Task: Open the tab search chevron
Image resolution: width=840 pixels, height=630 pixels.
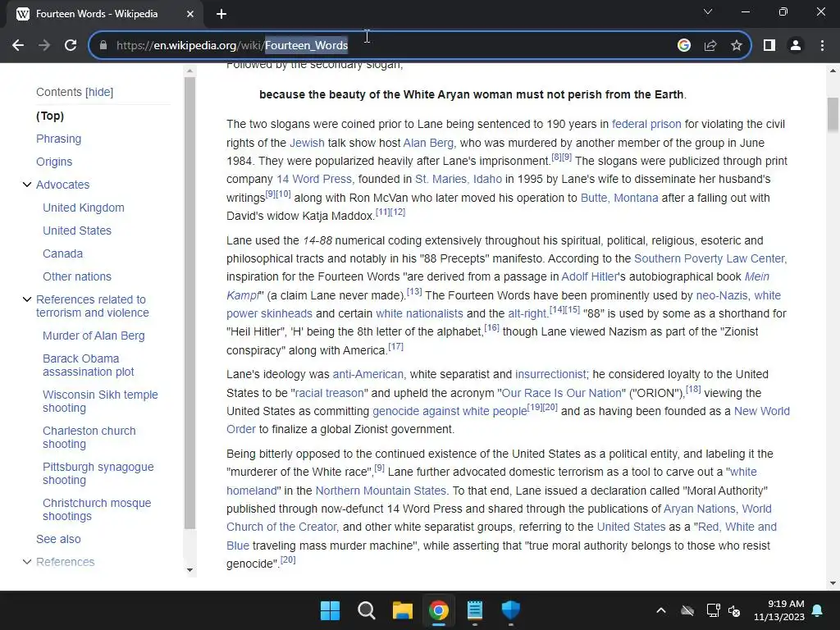Action: (708, 11)
